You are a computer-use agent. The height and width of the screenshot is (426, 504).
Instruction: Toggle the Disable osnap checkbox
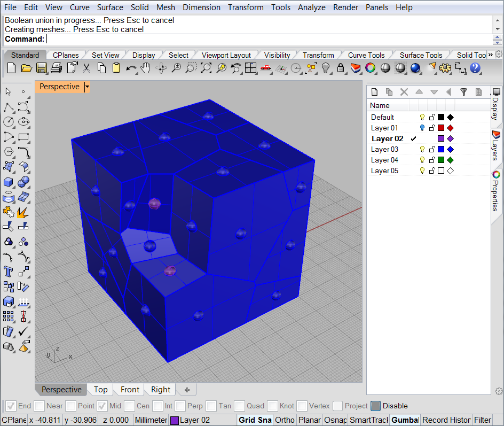click(x=375, y=406)
